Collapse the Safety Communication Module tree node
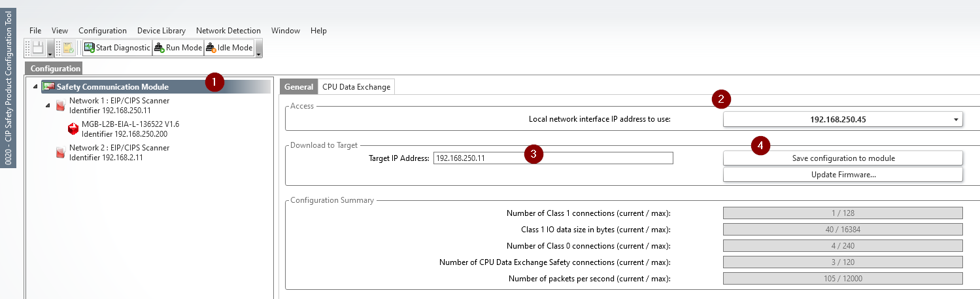Image resolution: width=980 pixels, height=299 pixels. click(35, 87)
